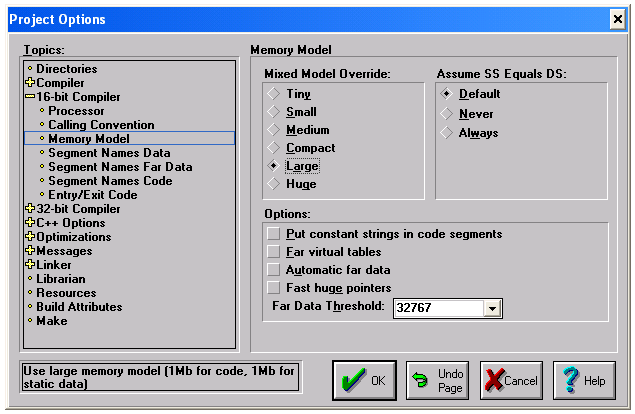
Task: Collapse the 16-bit Compiler node
Action: tap(30, 97)
